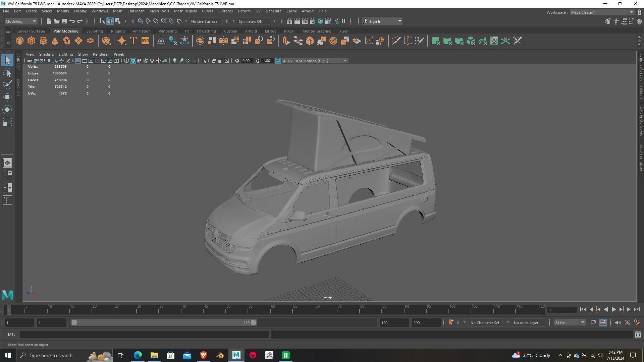Activate the Rotate tool in toolbox
644x362 pixels.
(7, 110)
